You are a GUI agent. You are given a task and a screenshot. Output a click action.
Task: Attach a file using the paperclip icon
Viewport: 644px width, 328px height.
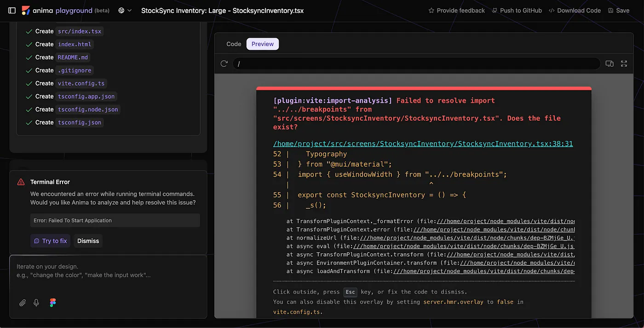22,303
